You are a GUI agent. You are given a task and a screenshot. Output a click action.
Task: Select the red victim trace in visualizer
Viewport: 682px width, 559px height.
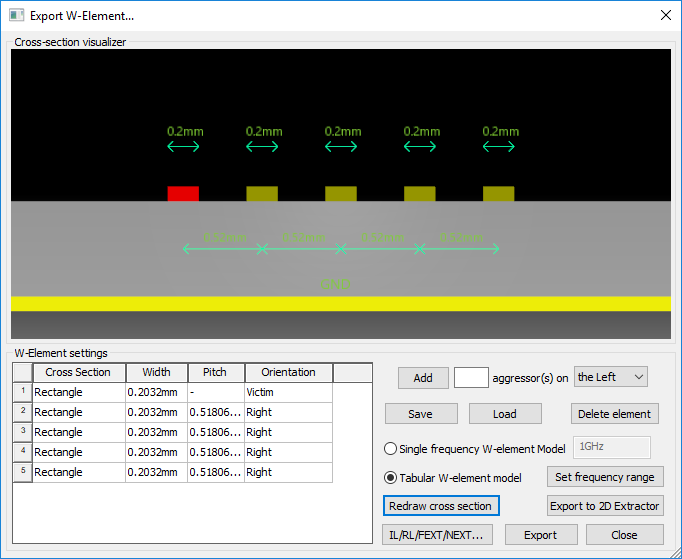[183, 193]
